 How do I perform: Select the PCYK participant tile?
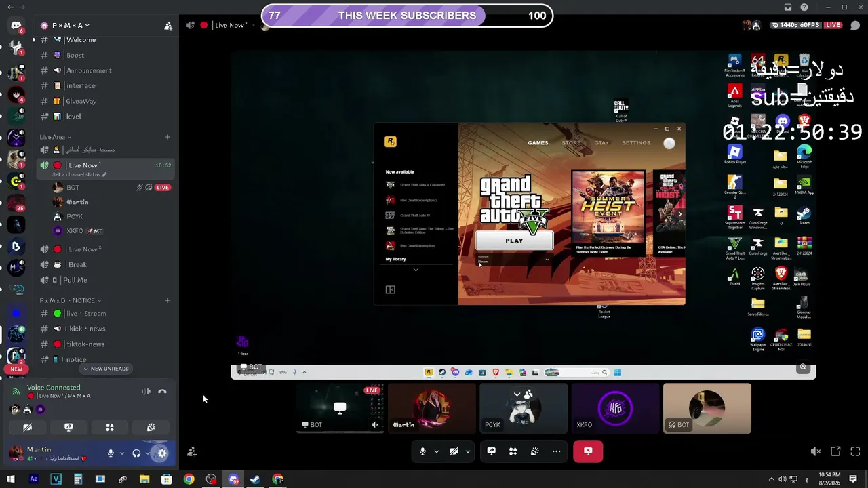coord(524,409)
